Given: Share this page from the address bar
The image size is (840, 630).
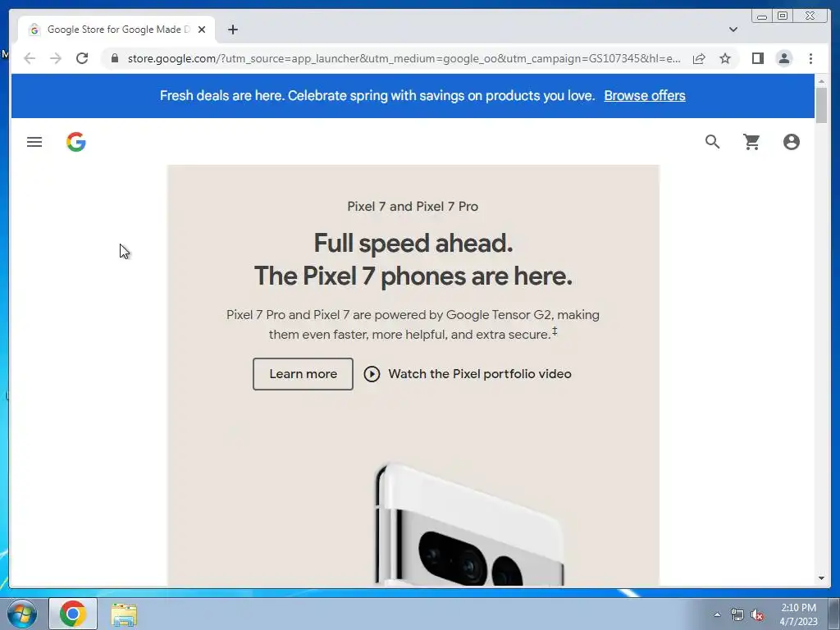Looking at the screenshot, I should click(x=699, y=58).
